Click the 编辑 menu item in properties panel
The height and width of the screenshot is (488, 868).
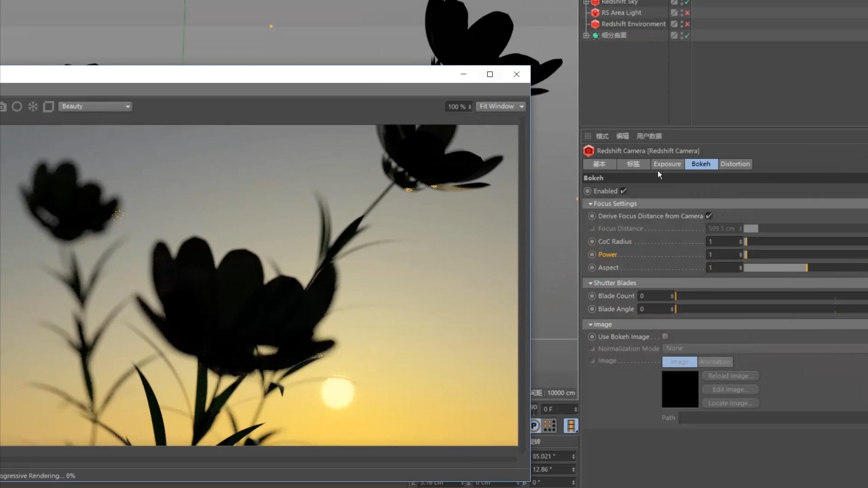point(623,136)
